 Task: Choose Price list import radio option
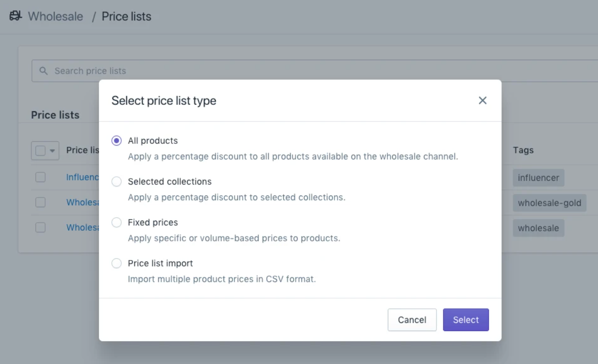click(x=117, y=263)
